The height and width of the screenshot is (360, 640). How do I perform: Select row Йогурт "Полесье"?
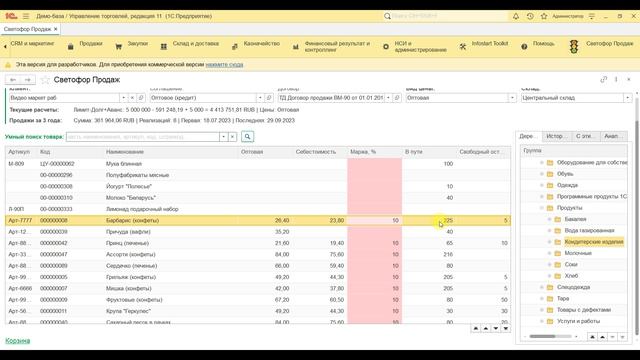[x=258, y=187]
